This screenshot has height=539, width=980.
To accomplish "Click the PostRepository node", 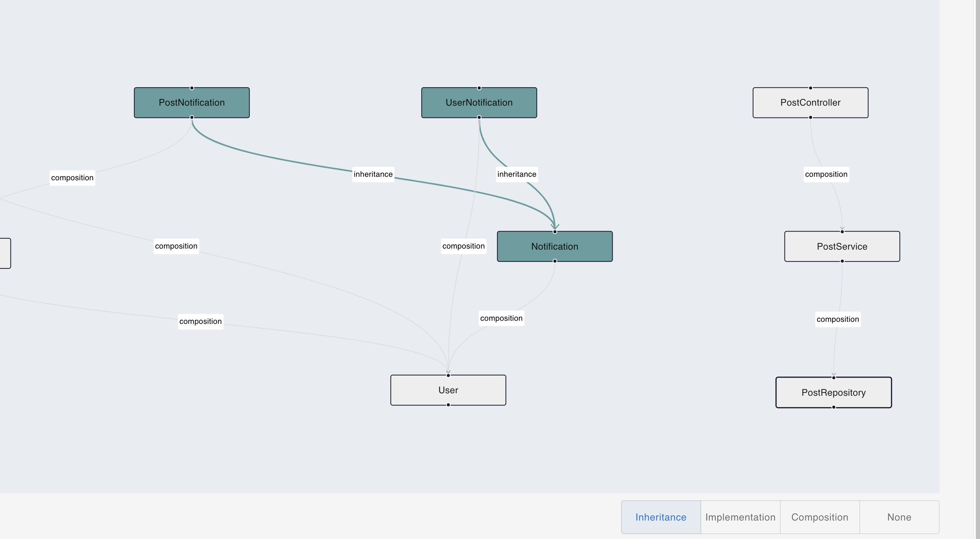I will coord(834,393).
